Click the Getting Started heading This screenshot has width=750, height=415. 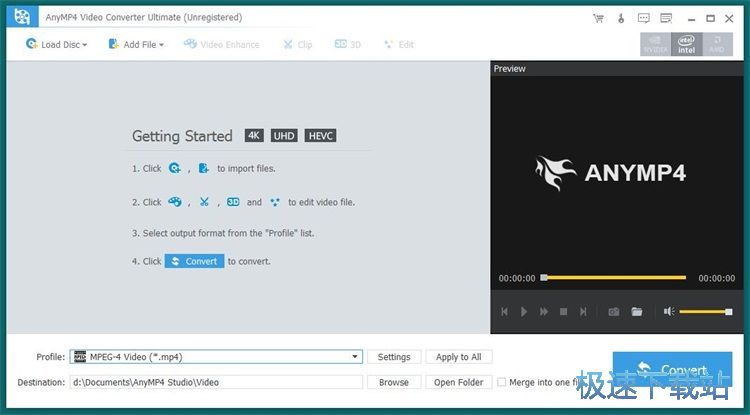pos(182,136)
